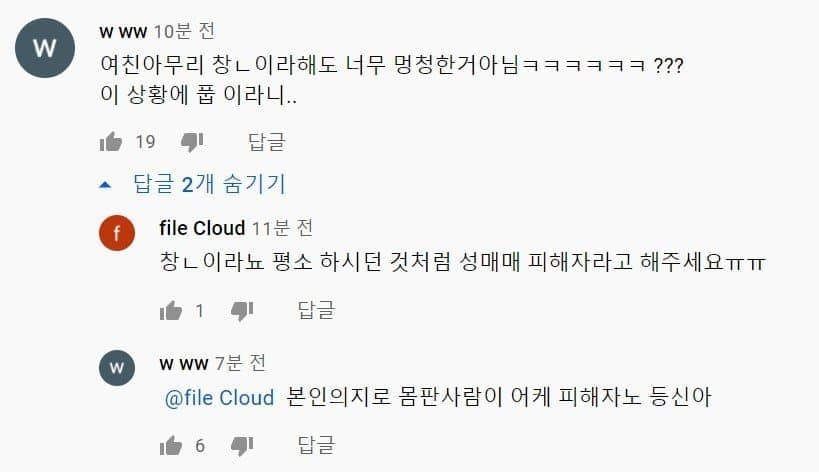Dislike the top comment with 19 likes
Viewport: 819px width, 472px height.
[192, 141]
